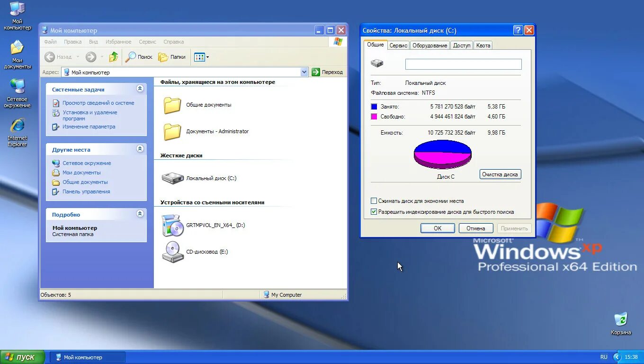
Task: Select GRTMPVOL_EN_X64_ (D:) disc drive
Action: (204, 225)
